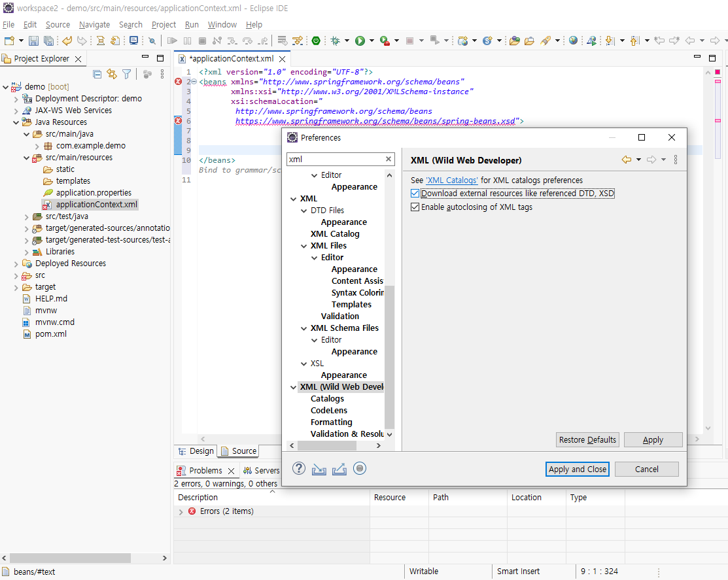Click the import preferences icon
Image resolution: width=728 pixels, height=580 pixels.
pyautogui.click(x=319, y=469)
